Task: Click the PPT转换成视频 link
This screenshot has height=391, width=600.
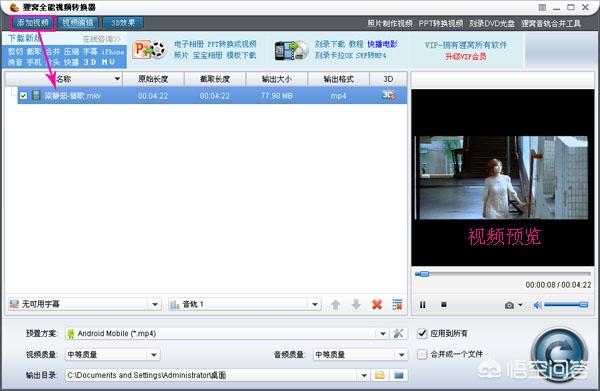Action: 232,44
